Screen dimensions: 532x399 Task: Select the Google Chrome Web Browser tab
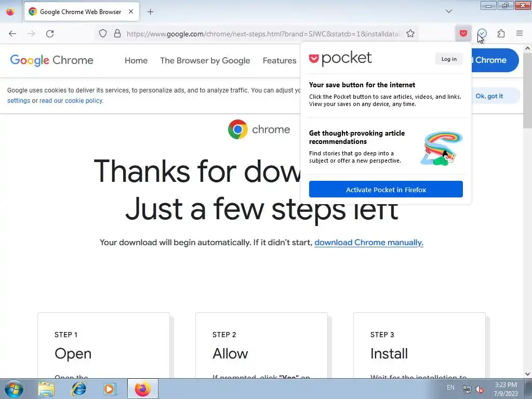[82, 11]
